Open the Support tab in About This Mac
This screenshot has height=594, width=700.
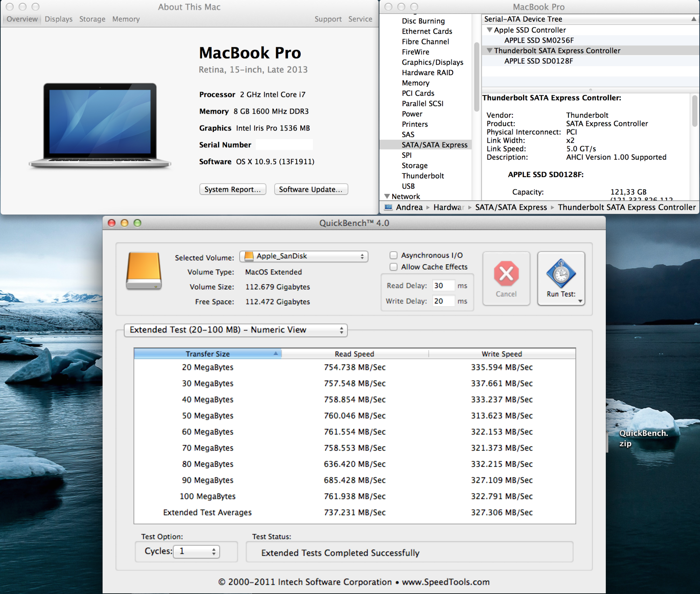328,19
